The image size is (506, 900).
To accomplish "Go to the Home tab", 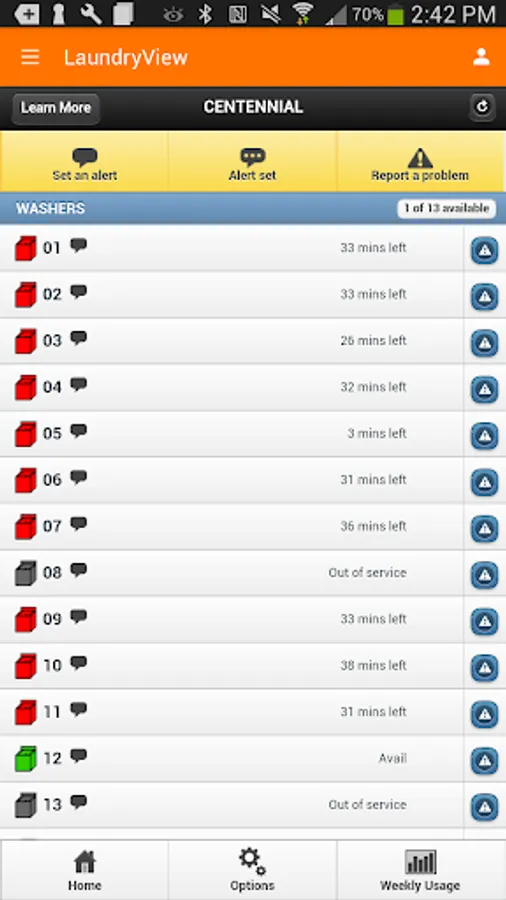I will [84, 870].
